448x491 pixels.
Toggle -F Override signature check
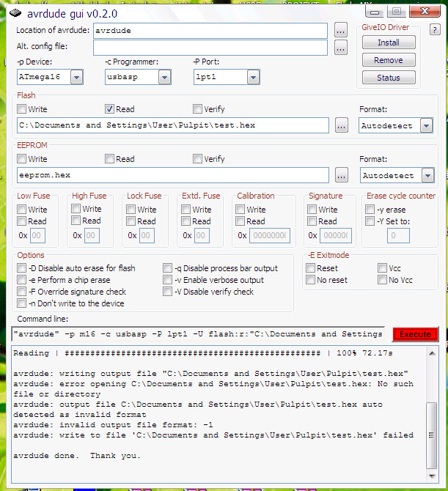21,292
